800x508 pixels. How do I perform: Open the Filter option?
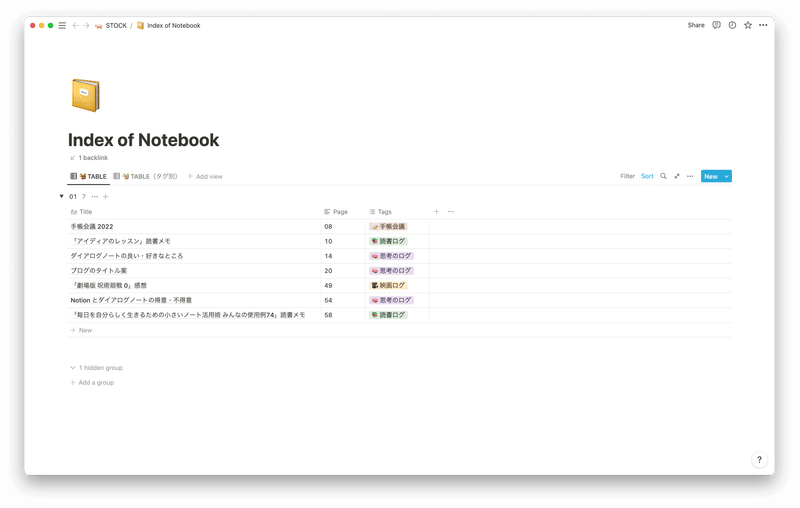628,176
